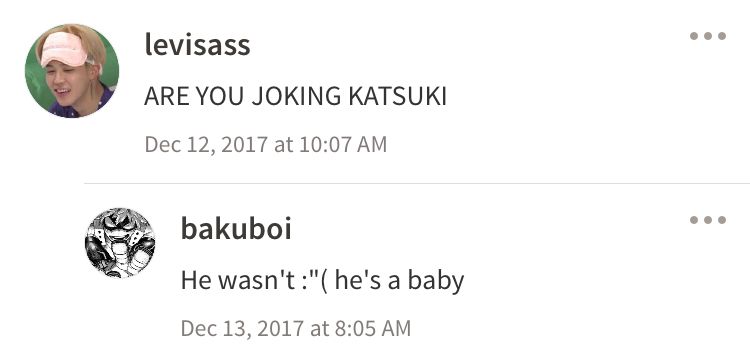
Task: Tap the three-dot menu beside levisass
Action: pyautogui.click(x=708, y=36)
